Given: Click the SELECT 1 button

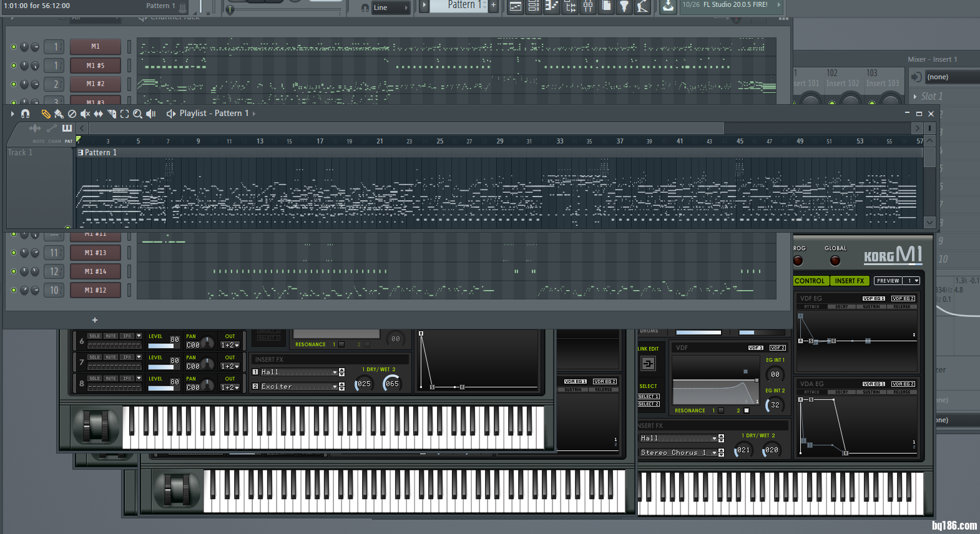Looking at the screenshot, I should point(649,397).
